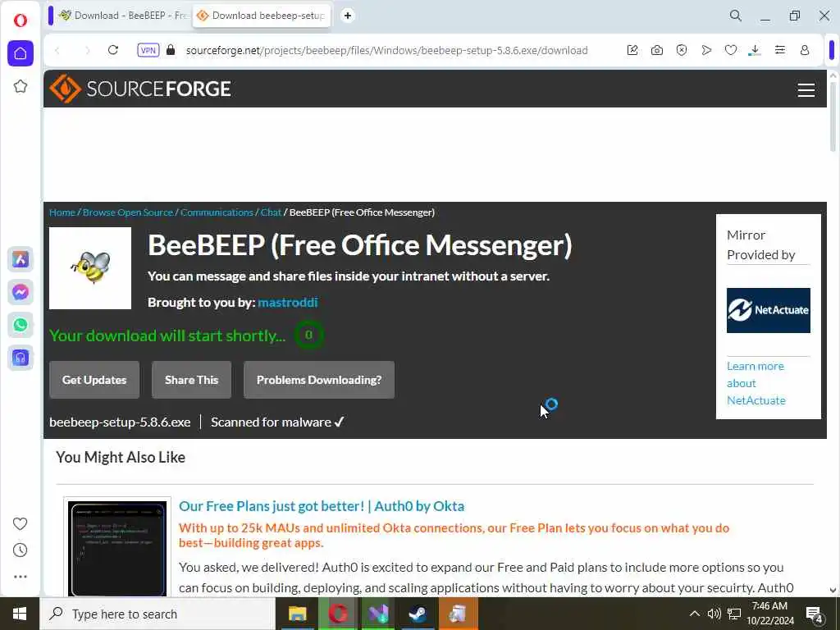Click the SourceForge logo
The image size is (840, 630).
pyautogui.click(x=140, y=89)
